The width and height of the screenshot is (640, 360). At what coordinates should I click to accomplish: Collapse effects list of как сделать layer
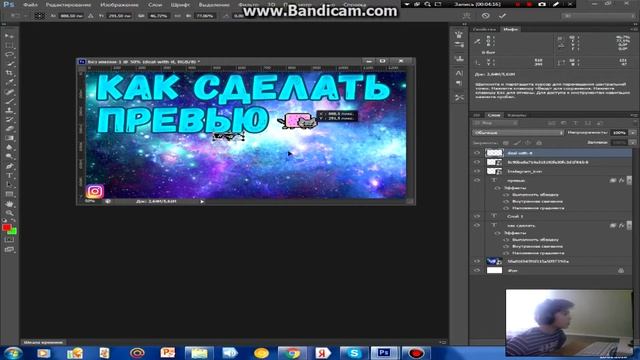tap(629, 225)
